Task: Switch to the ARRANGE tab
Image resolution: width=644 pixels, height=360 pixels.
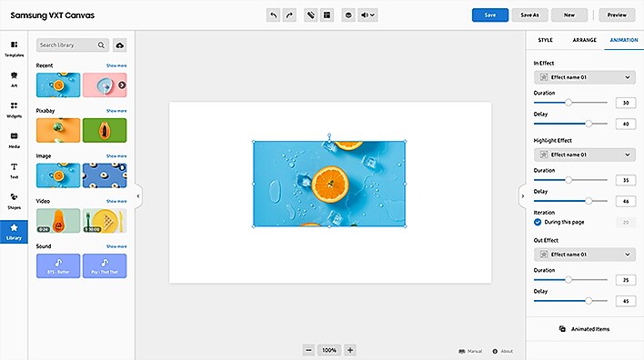Action: 584,40
